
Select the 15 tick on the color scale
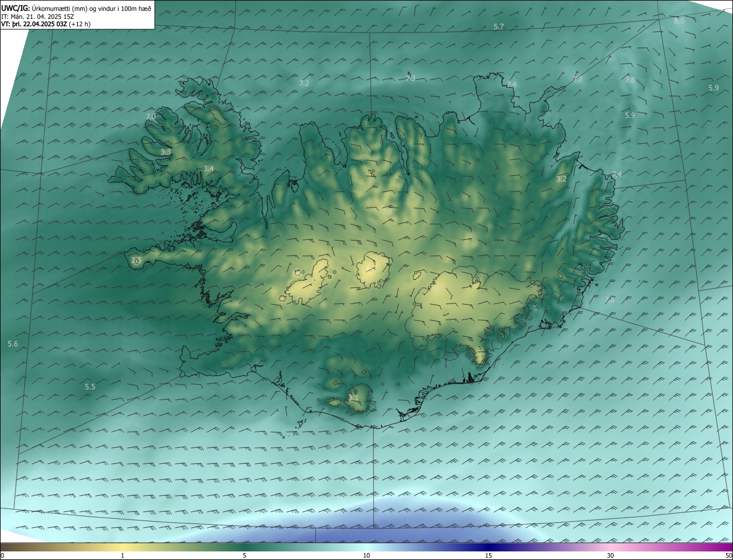(x=488, y=555)
